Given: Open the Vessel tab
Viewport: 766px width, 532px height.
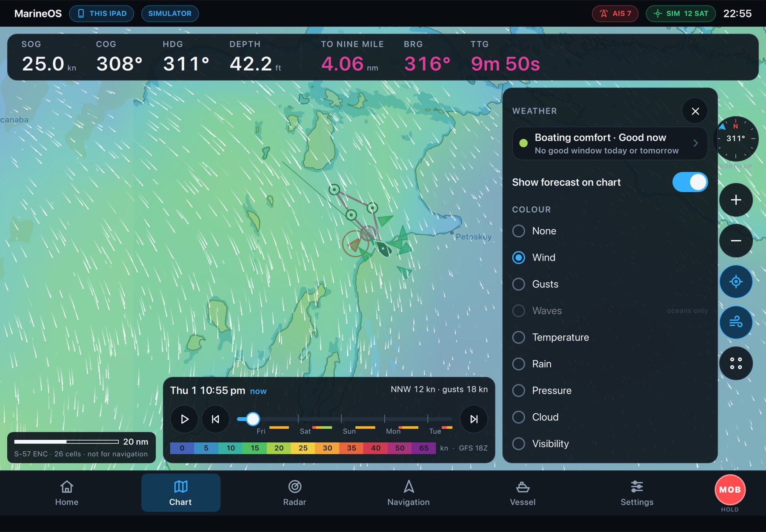Looking at the screenshot, I should click(523, 493).
